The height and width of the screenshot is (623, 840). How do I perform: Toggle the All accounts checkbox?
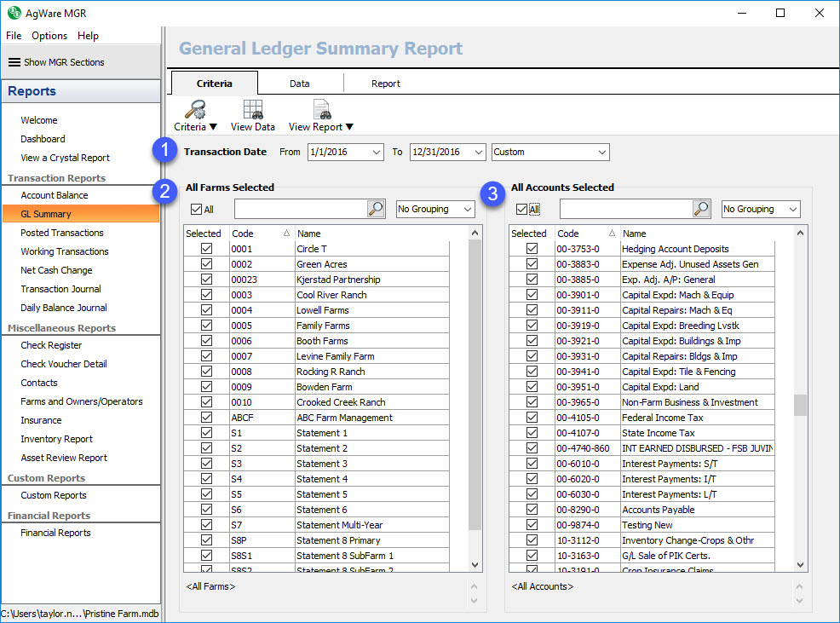click(x=522, y=210)
